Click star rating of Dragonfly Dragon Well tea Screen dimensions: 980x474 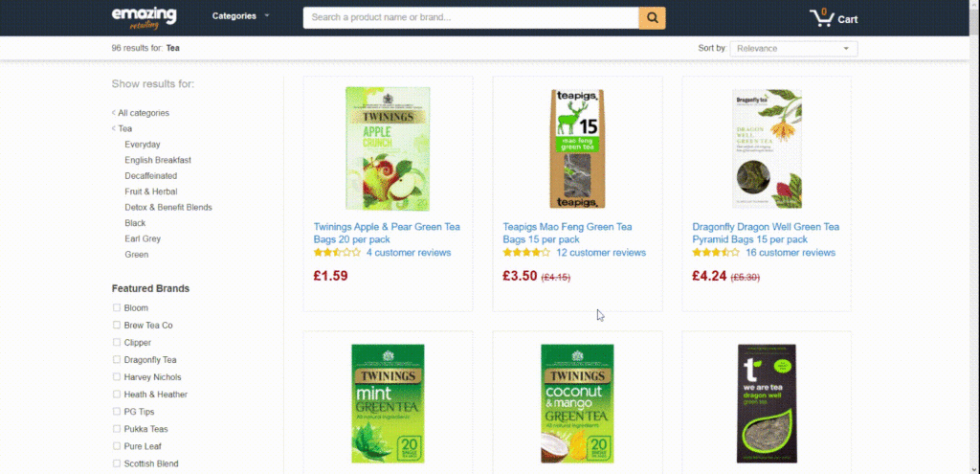[x=716, y=253]
